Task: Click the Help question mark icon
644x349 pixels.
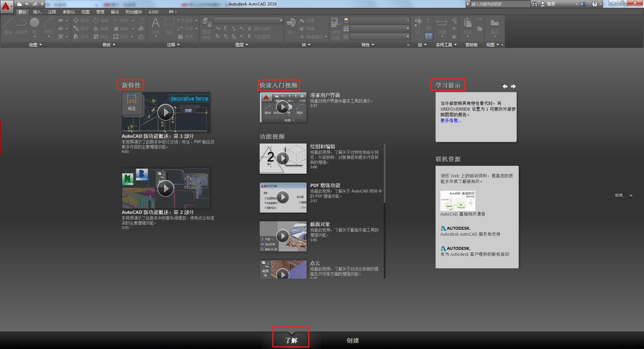Action: (x=595, y=4)
